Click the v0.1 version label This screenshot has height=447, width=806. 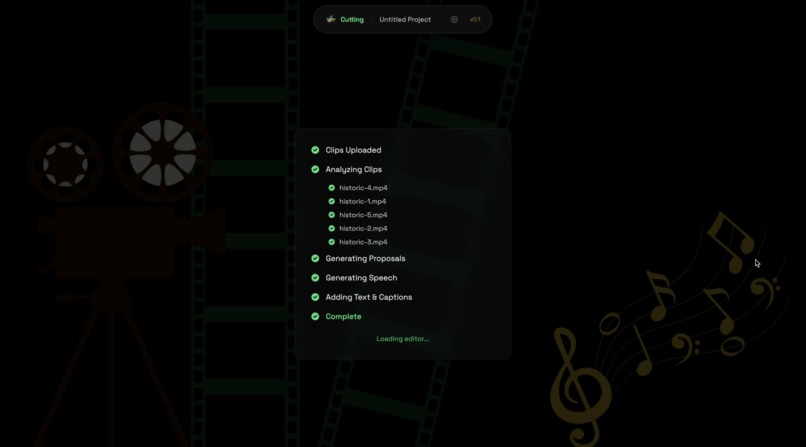475,20
